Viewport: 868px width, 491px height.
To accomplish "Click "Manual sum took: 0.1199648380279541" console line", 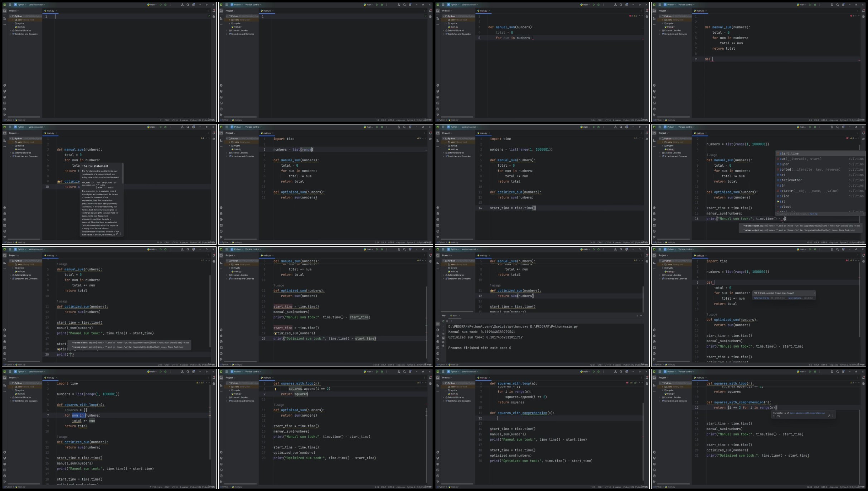I will 481,332.
